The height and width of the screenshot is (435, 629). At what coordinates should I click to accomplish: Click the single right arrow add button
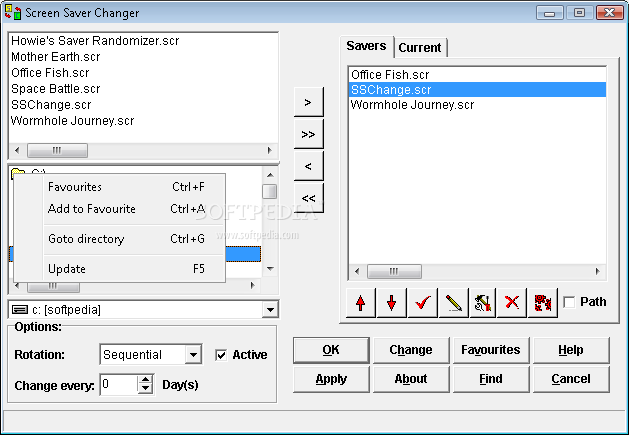click(x=308, y=102)
